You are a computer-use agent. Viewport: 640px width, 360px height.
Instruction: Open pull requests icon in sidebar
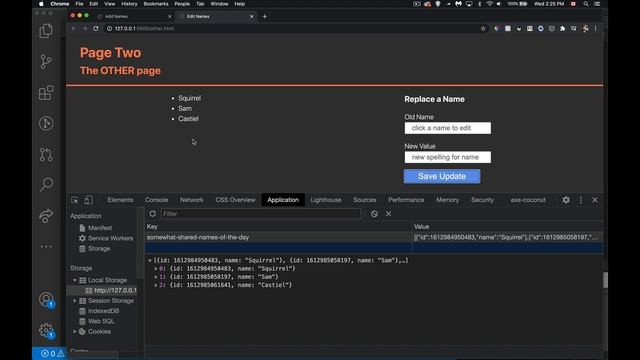tap(46, 154)
